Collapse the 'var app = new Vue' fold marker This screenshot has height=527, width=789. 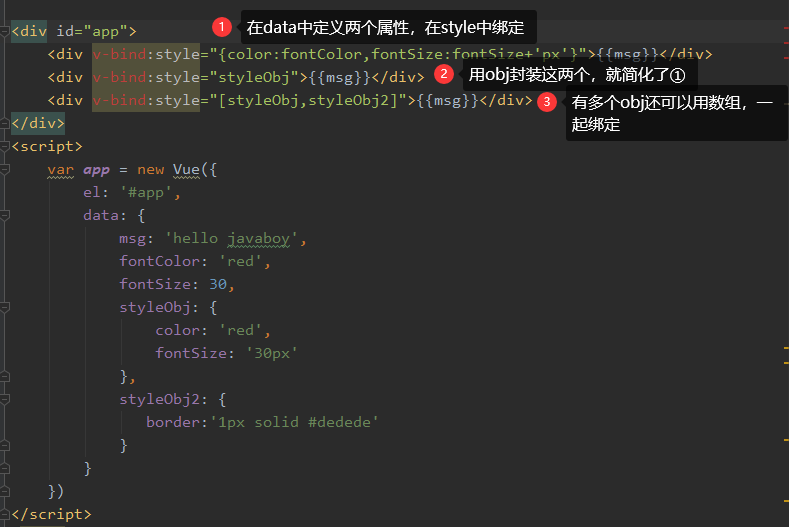[x=5, y=170]
